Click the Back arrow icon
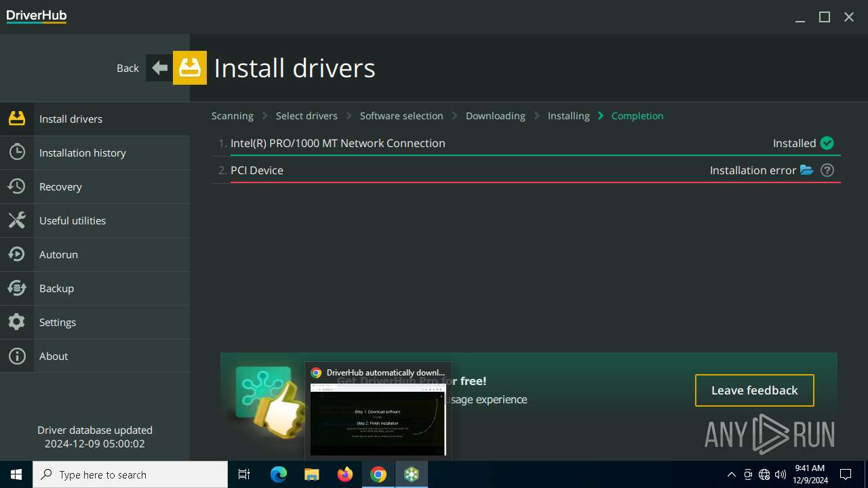The image size is (868, 488). coord(159,68)
